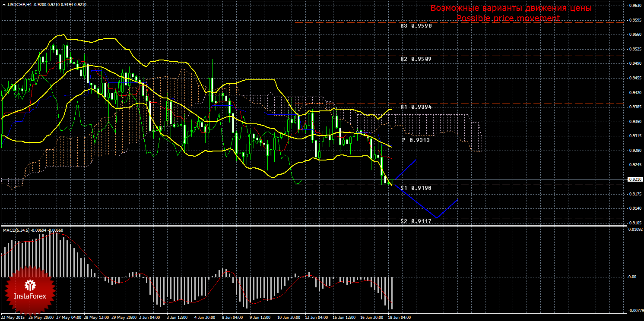Click the 0.9105 price axis label
The image size is (644, 321).
[634, 223]
